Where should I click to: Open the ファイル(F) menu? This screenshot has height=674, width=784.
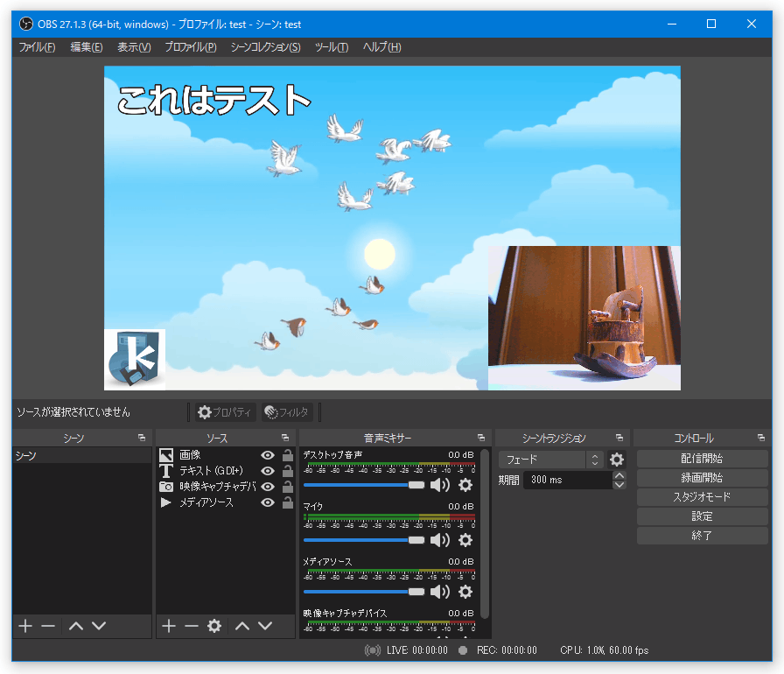(37, 47)
